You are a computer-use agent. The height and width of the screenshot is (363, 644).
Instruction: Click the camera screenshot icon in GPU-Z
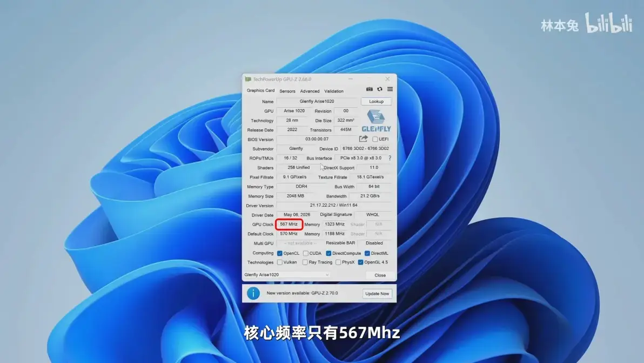[x=369, y=89]
